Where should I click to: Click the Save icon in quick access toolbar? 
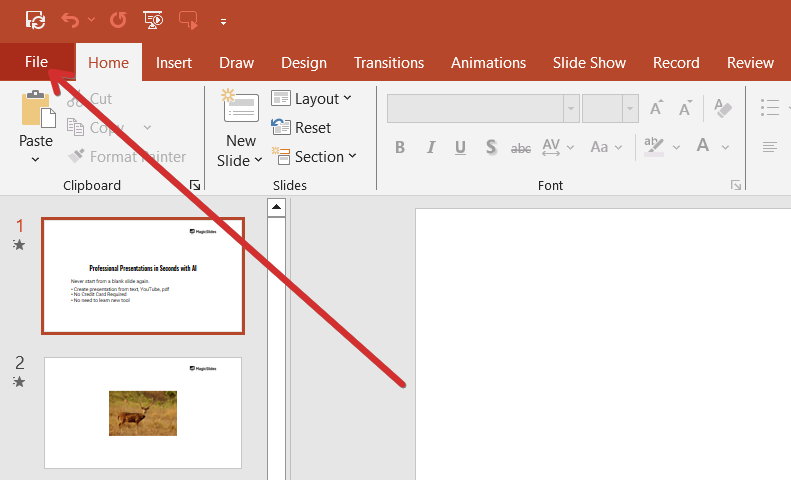(35, 19)
